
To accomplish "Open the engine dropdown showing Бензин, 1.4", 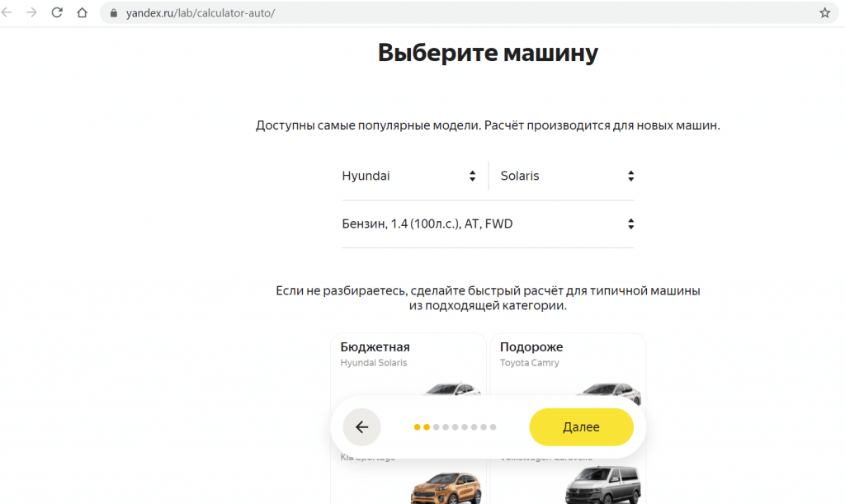I will 488,224.
